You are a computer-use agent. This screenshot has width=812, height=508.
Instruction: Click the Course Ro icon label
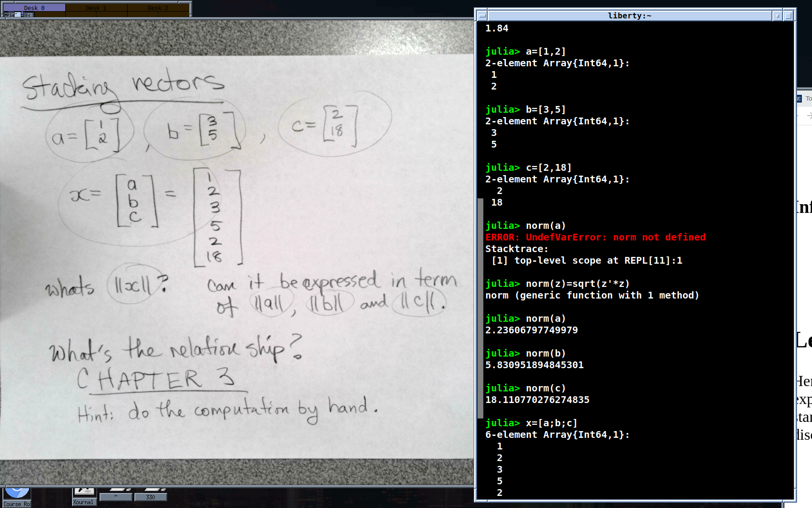17,504
